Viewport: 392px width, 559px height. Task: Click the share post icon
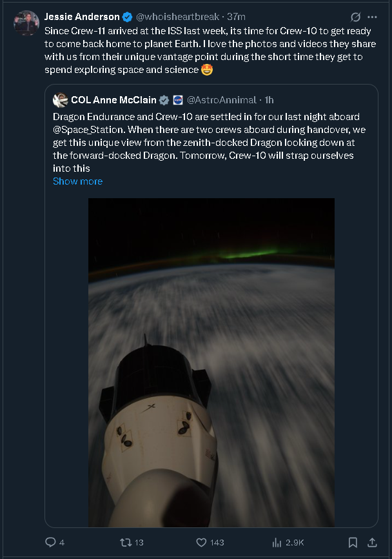372,542
